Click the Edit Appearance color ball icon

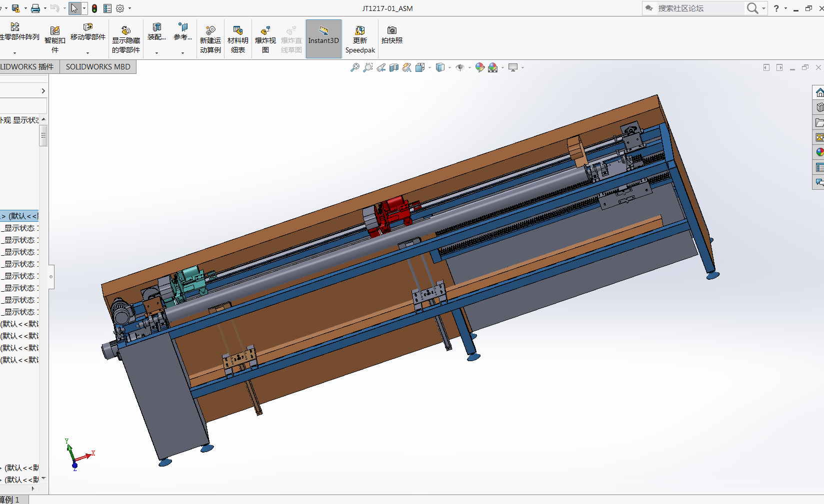tap(479, 67)
